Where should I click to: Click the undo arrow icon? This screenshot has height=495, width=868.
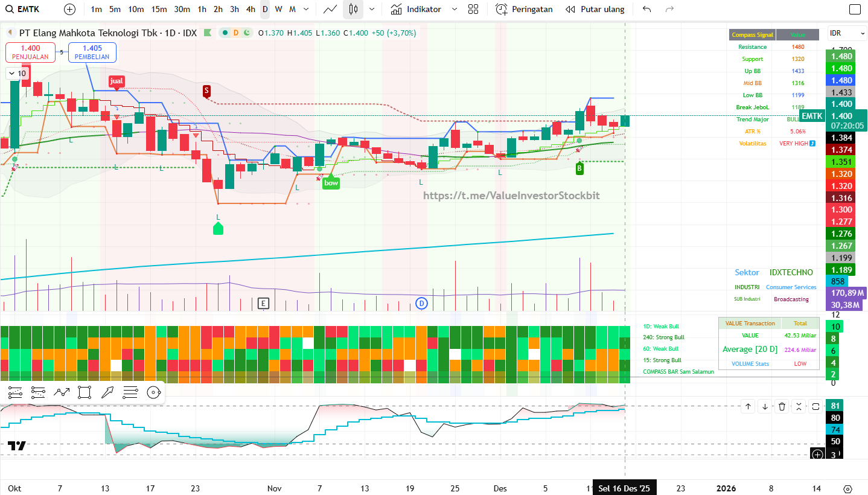(x=647, y=9)
